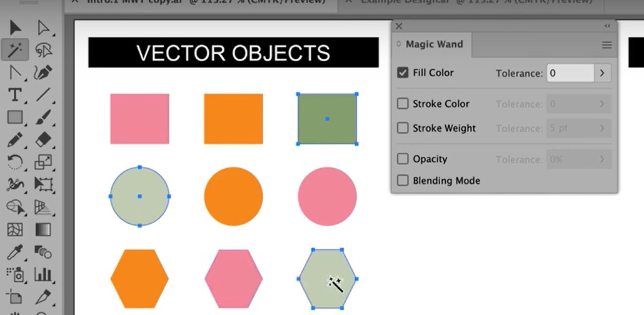Select the Eyedropper tool

tap(15, 252)
